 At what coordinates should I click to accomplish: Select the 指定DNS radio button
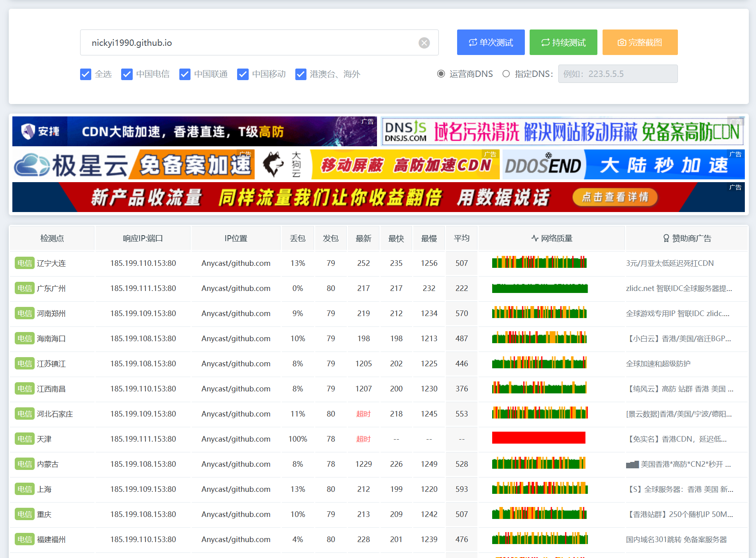pos(506,74)
